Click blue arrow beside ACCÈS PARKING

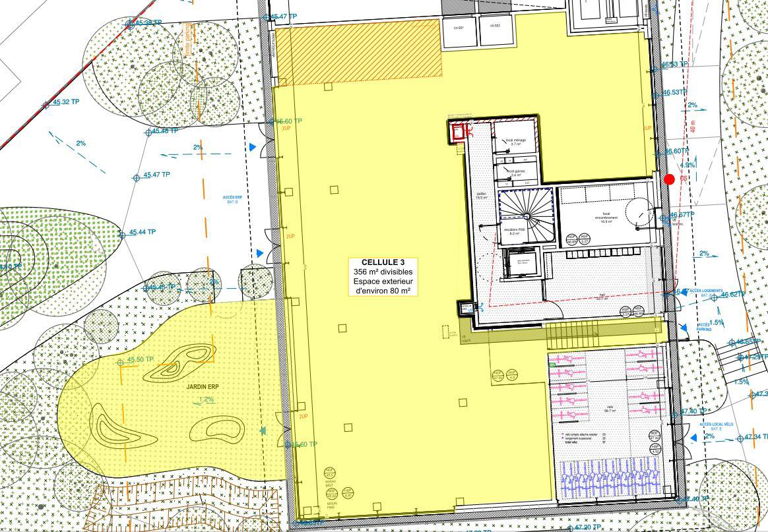684,328
